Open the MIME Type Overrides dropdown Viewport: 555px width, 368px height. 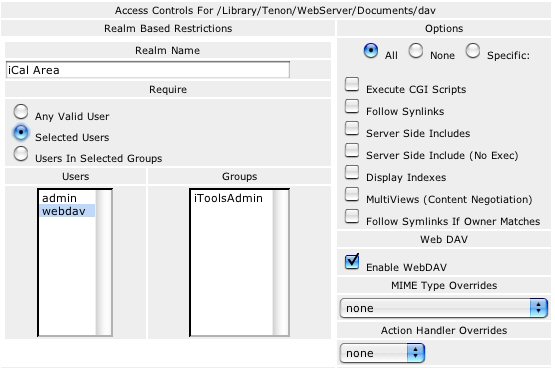click(444, 308)
